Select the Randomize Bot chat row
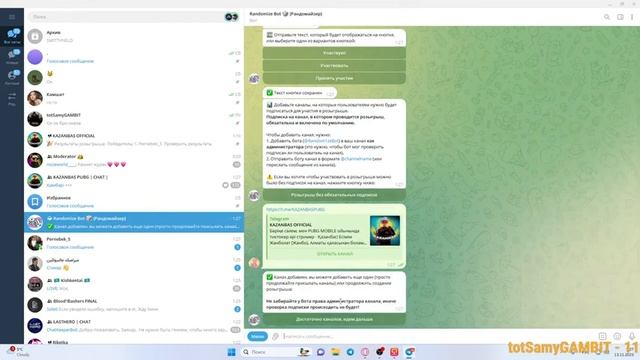Screen dimensions: 640x360 (x=134, y=222)
